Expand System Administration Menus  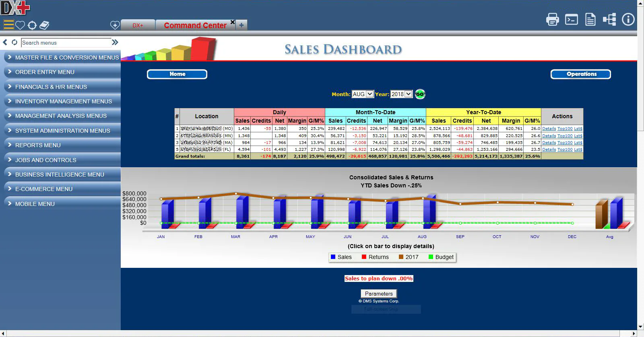tap(62, 131)
